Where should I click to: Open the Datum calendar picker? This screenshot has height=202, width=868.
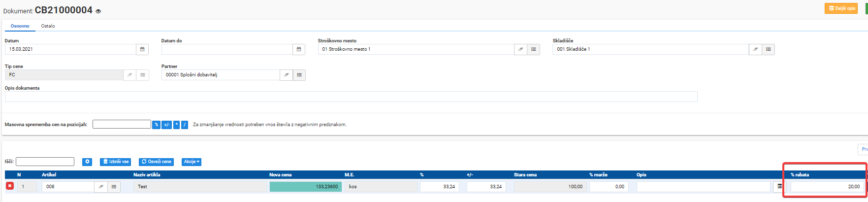[x=142, y=49]
